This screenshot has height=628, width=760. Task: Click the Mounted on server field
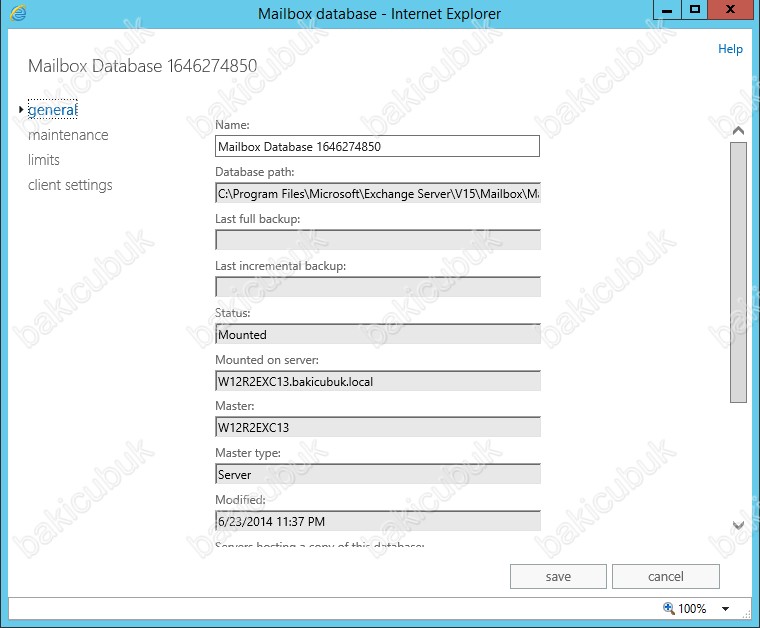pos(377,381)
